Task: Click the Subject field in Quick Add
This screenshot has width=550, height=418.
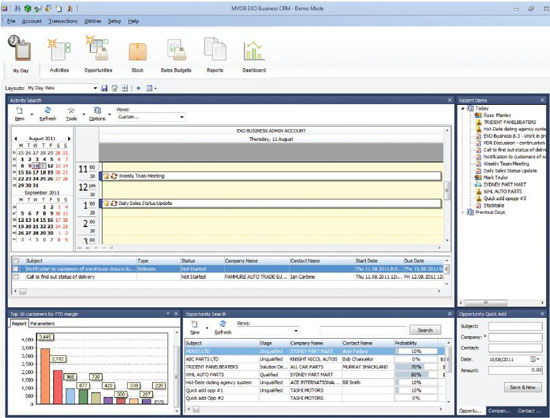Action: 515,326
